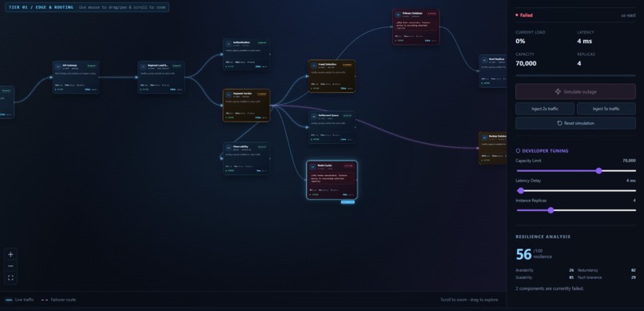The width and height of the screenshot is (644, 311).
Task: Click the 'Failed' status text
Action: point(526,15)
